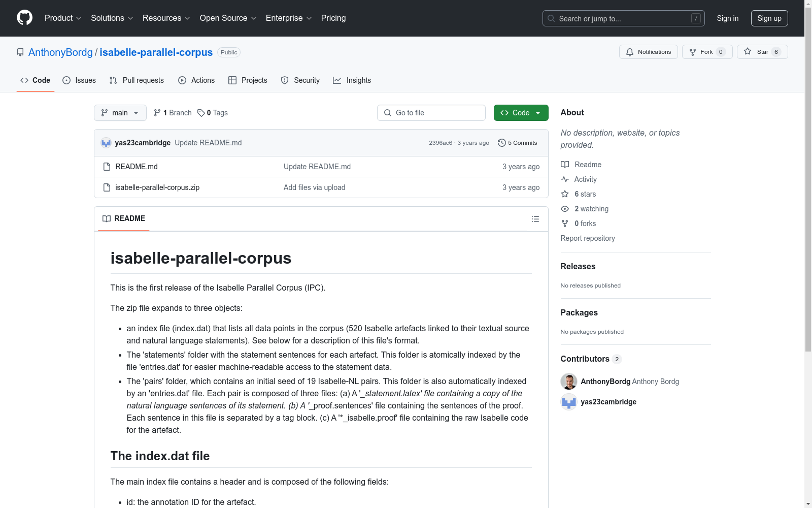The width and height of the screenshot is (812, 508).
Task: Click yas23cambridge contributor avatar
Action: click(569, 402)
